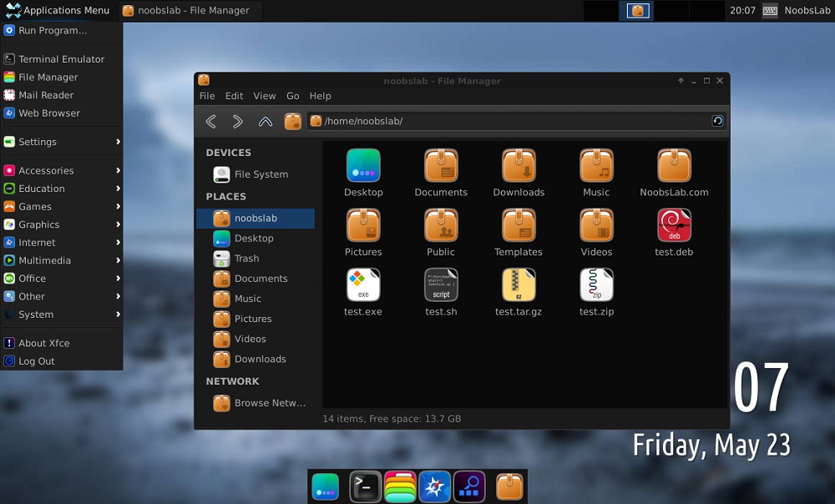
Task: Select Desktop in sidebar places
Action: 256,239
